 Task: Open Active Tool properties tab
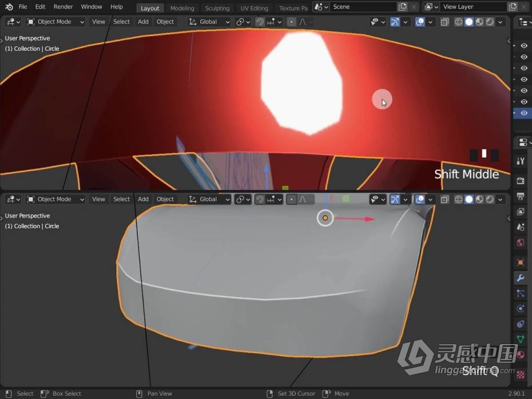click(x=521, y=161)
